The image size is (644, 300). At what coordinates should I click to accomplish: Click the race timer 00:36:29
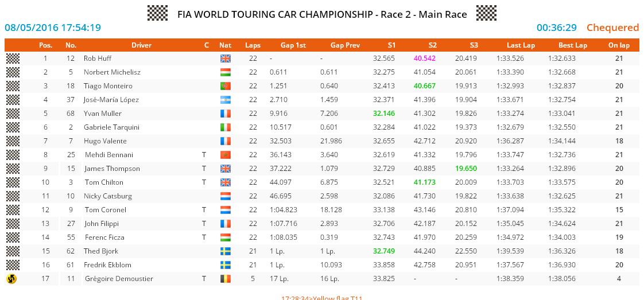[x=557, y=28]
